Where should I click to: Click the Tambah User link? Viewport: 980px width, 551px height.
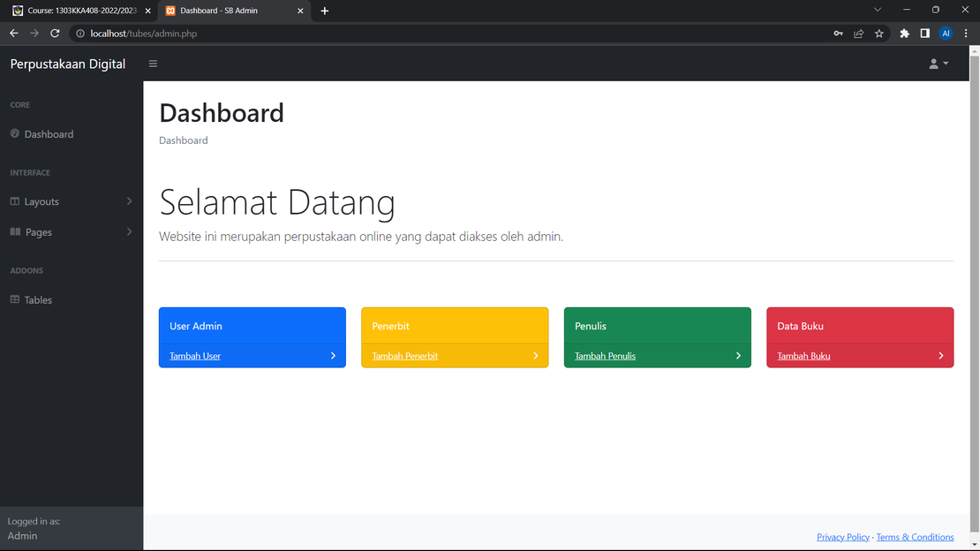pyautogui.click(x=195, y=356)
